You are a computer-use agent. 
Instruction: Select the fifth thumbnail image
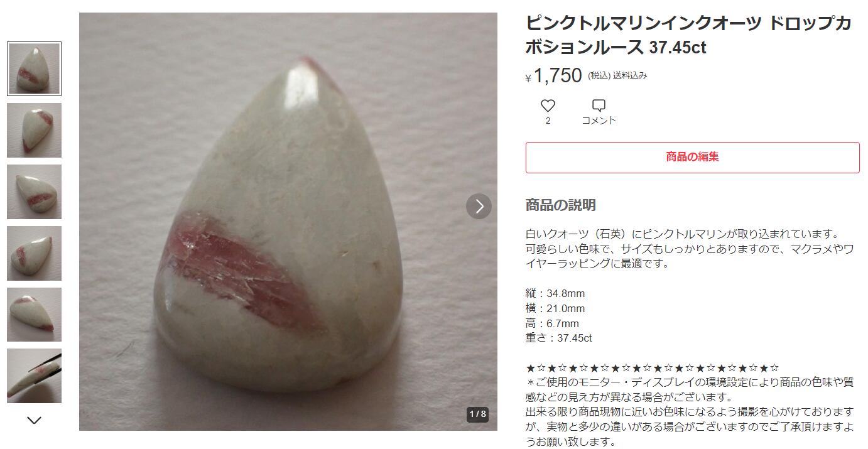35,315
